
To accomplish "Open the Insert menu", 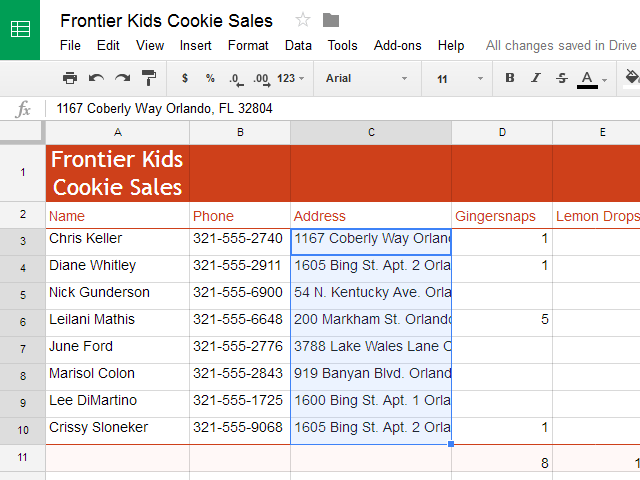I will pos(196,45).
